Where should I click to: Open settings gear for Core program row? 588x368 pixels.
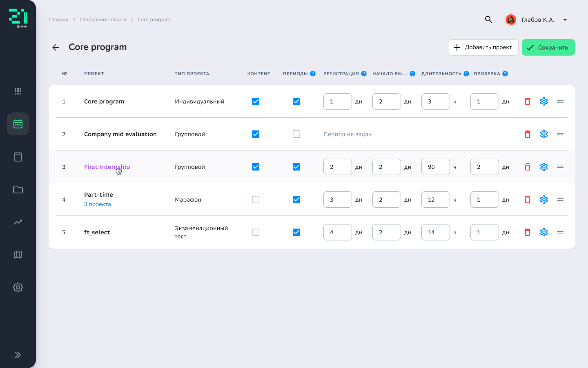pyautogui.click(x=544, y=101)
